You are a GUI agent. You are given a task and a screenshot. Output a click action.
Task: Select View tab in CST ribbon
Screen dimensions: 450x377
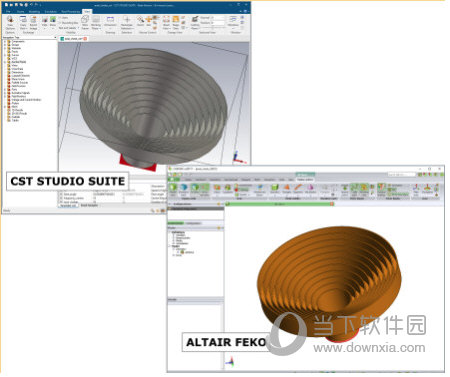(x=87, y=12)
